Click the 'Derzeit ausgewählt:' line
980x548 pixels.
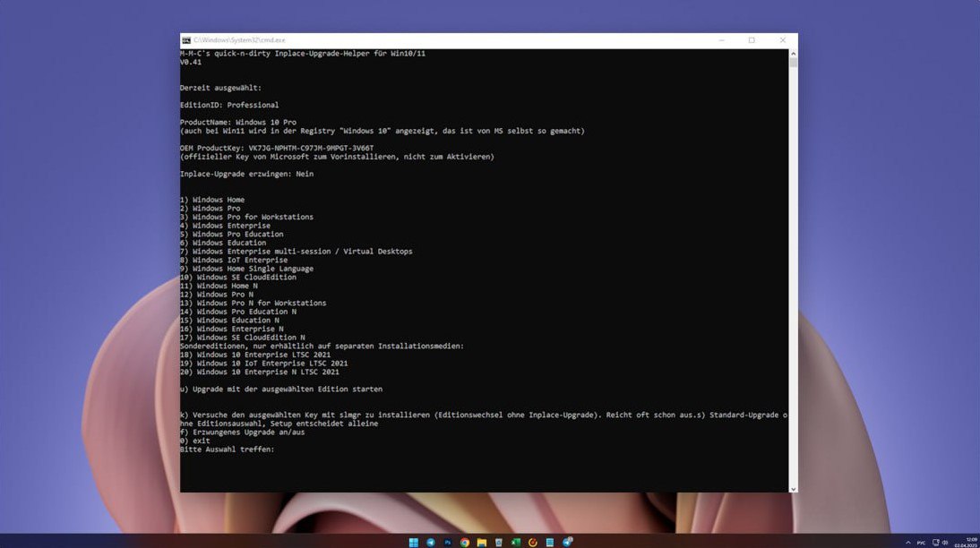(220, 88)
